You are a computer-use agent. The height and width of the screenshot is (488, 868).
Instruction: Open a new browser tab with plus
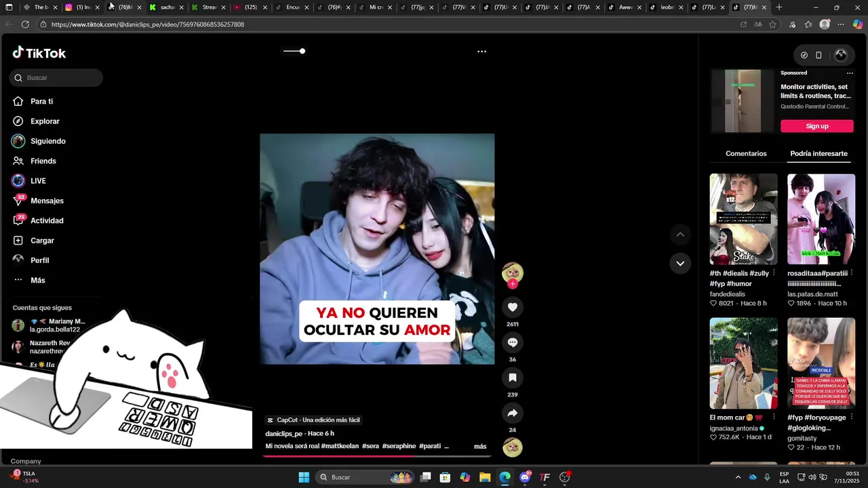coord(778,7)
